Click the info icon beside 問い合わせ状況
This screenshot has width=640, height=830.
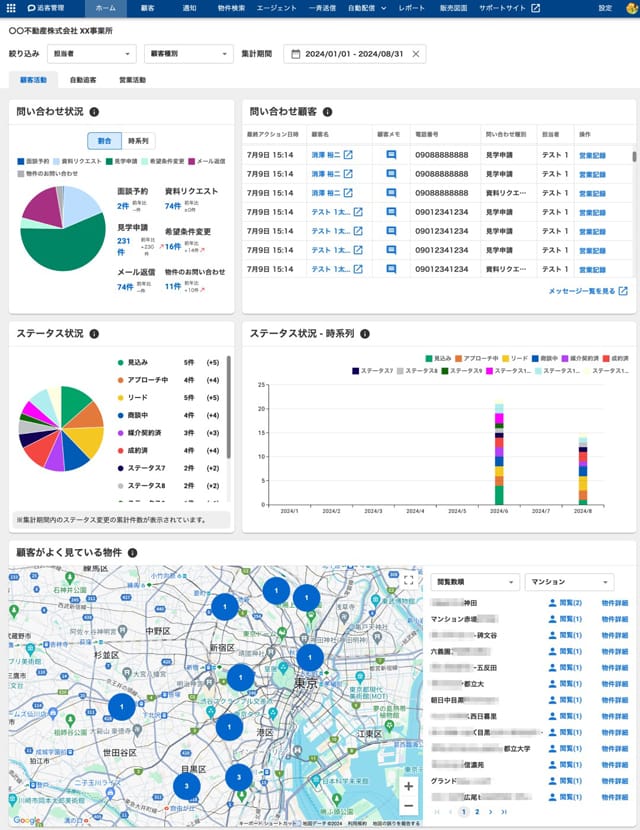coord(94,112)
